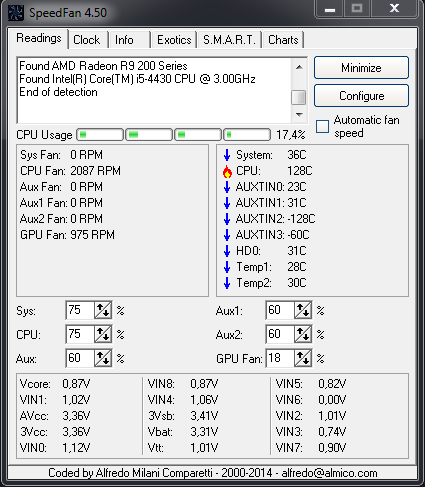Select the 'End of detection' log line
Screen dimensions: 425x487
(58, 92)
